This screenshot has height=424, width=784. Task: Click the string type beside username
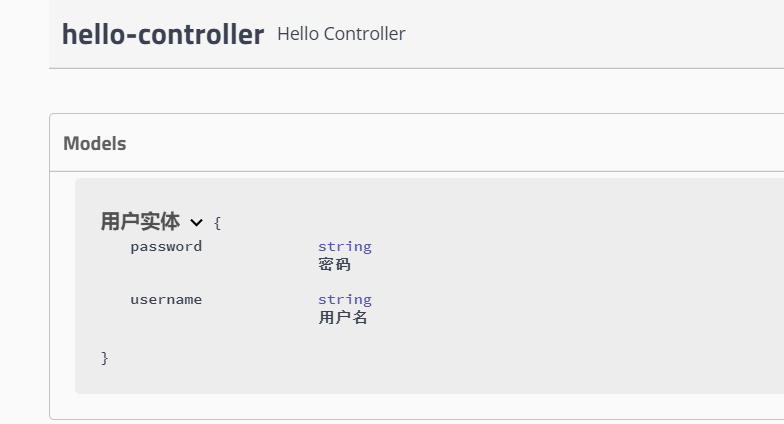(x=345, y=299)
